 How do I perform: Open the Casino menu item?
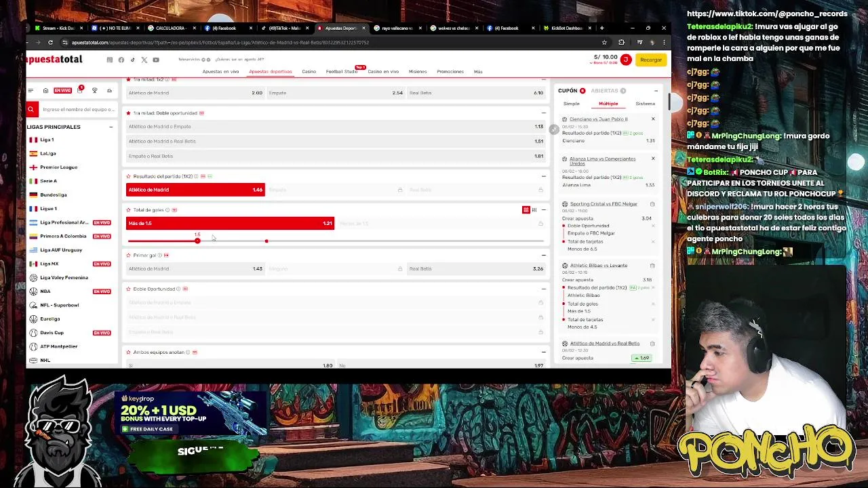tap(309, 72)
